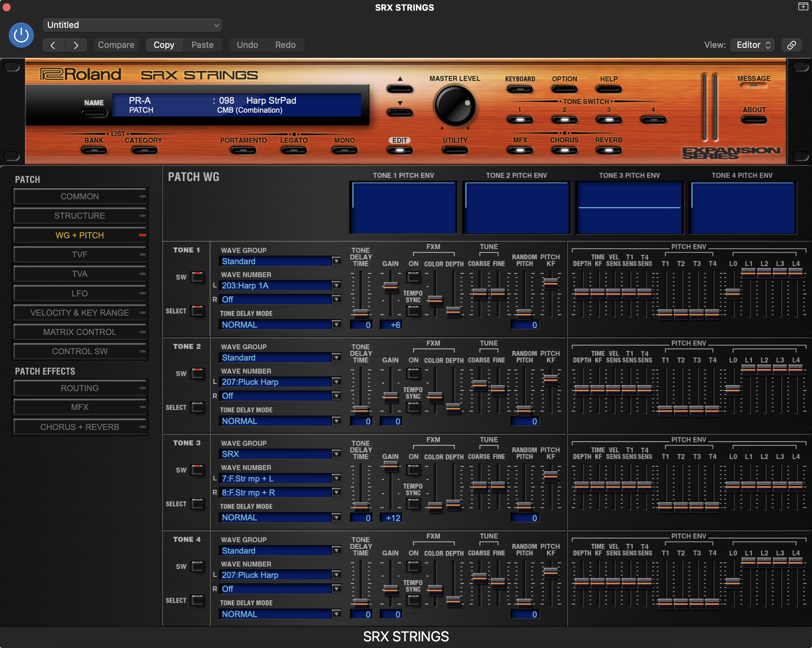Viewport: 812px width, 648px height.
Task: Click Tone 1 gain value field +6
Action: (391, 325)
